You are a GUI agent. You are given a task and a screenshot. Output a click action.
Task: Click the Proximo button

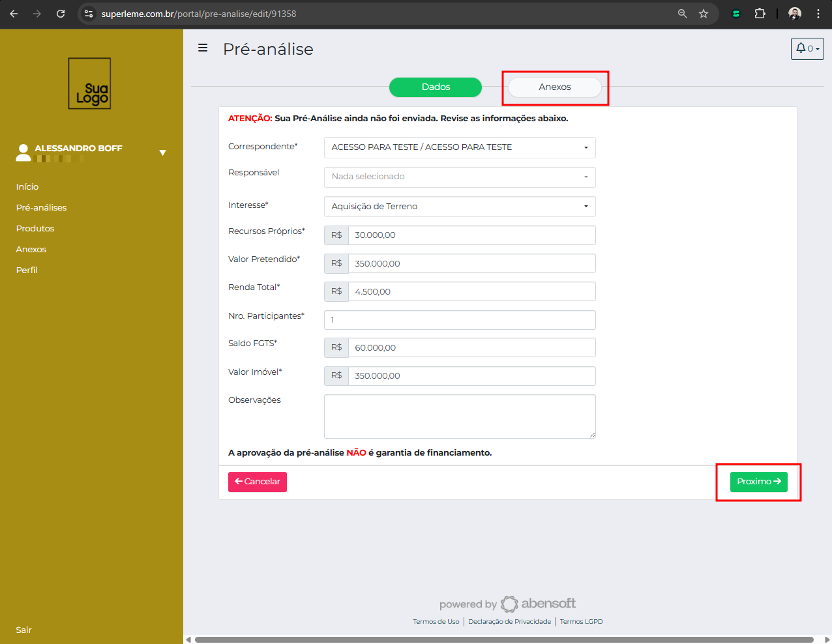(x=758, y=482)
